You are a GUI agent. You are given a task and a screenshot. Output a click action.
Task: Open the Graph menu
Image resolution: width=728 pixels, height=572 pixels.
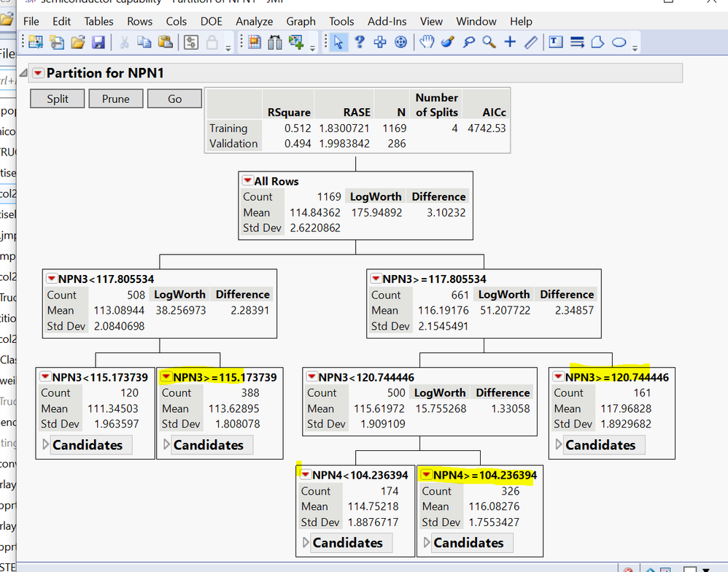301,21
